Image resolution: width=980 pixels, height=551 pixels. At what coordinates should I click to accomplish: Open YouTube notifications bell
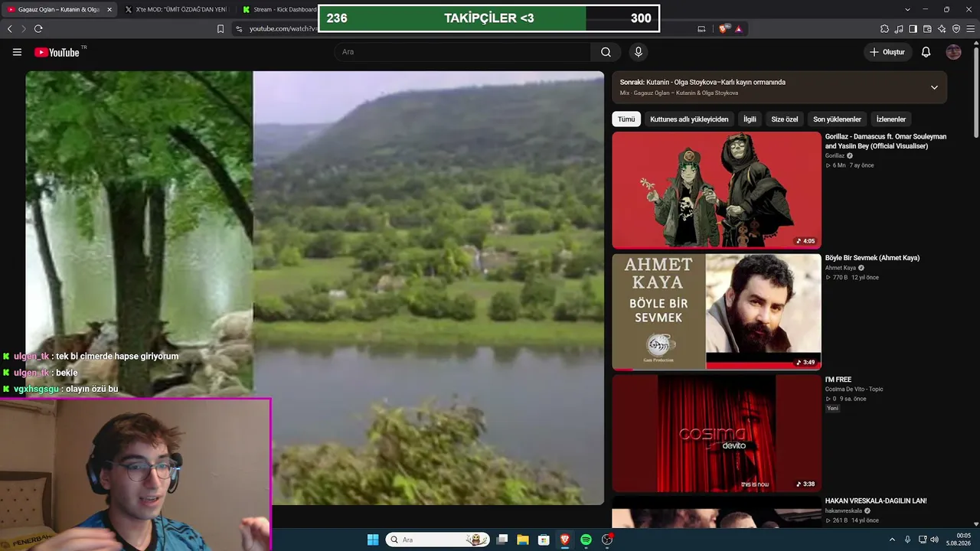[x=926, y=52]
